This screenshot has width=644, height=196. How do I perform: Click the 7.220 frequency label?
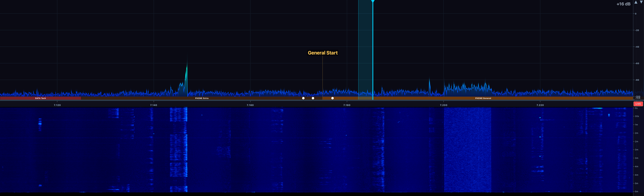pos(540,105)
